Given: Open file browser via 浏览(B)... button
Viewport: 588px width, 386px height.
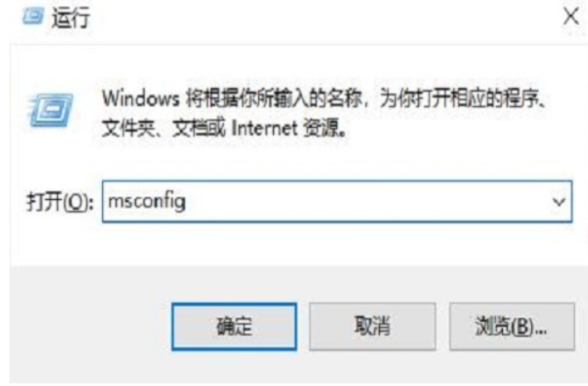Looking at the screenshot, I should click(512, 326).
